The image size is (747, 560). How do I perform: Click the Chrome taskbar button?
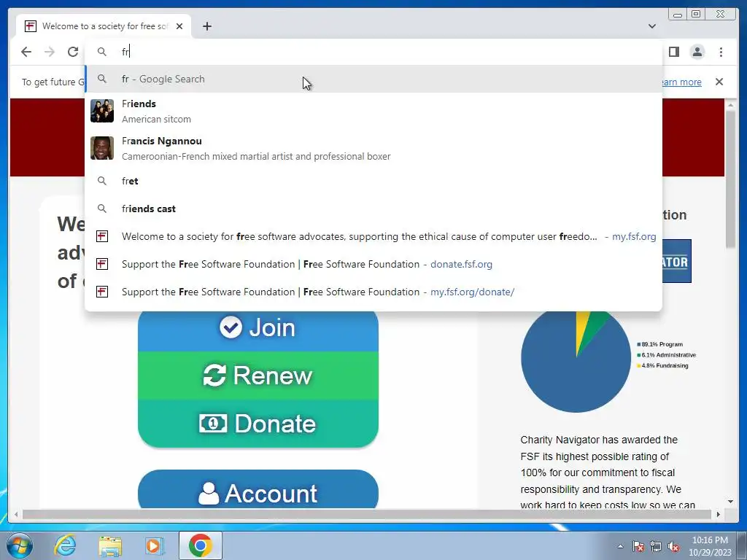click(x=201, y=545)
